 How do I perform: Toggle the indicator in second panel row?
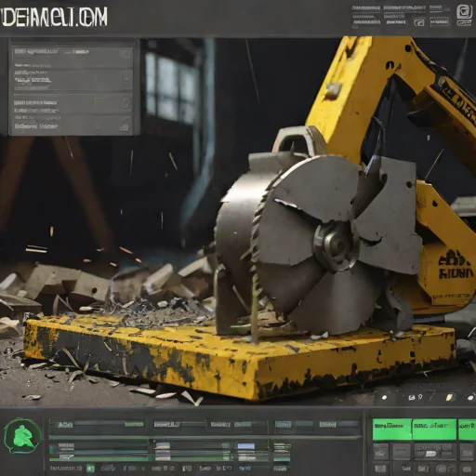(126, 79)
